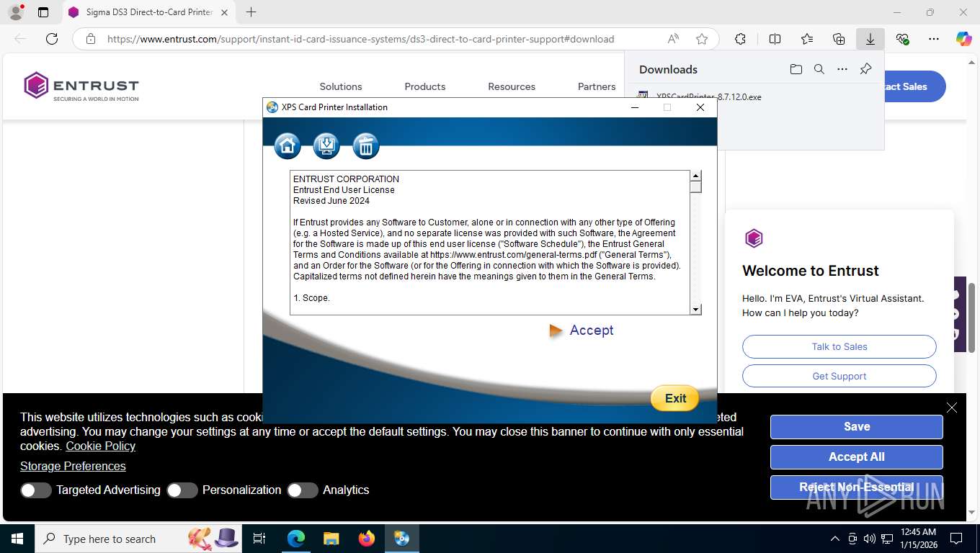Open the Solutions menu
This screenshot has width=980, height=553.
[x=341, y=86]
